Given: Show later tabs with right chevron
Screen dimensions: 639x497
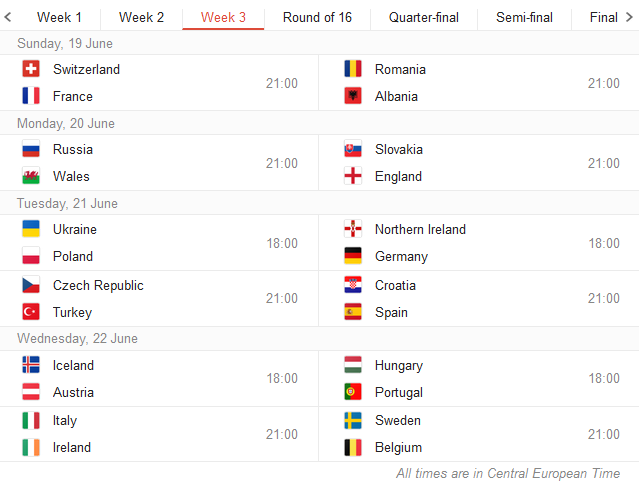Looking at the screenshot, I should [629, 17].
